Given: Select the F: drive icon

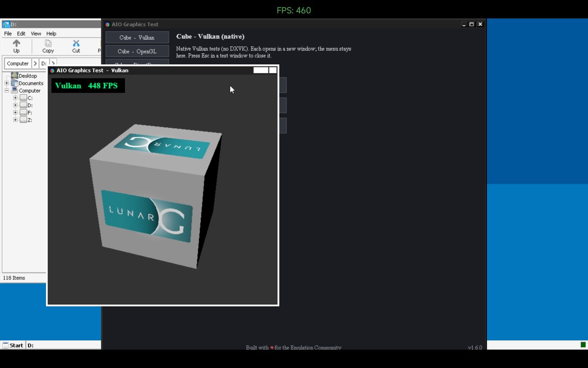Looking at the screenshot, I should [23, 112].
